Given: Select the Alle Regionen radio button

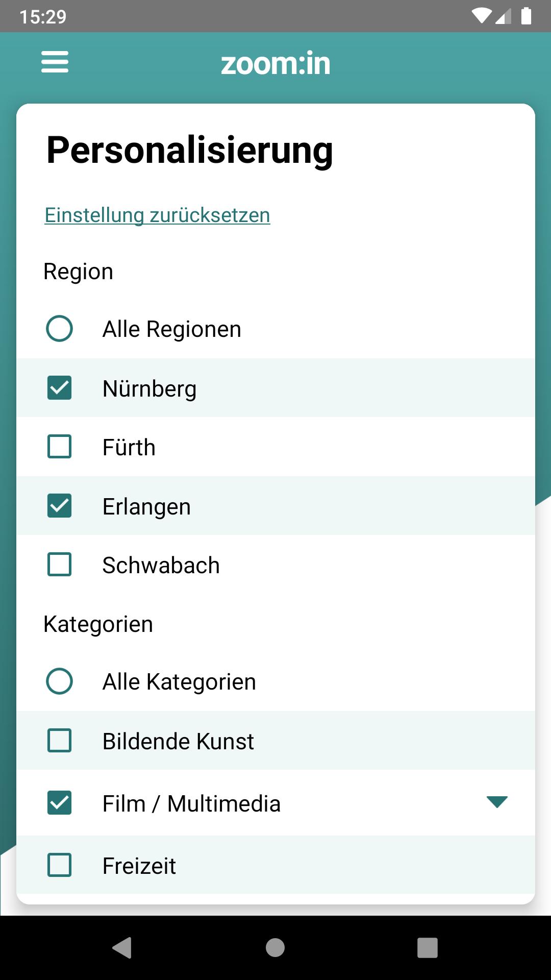Looking at the screenshot, I should coord(59,328).
